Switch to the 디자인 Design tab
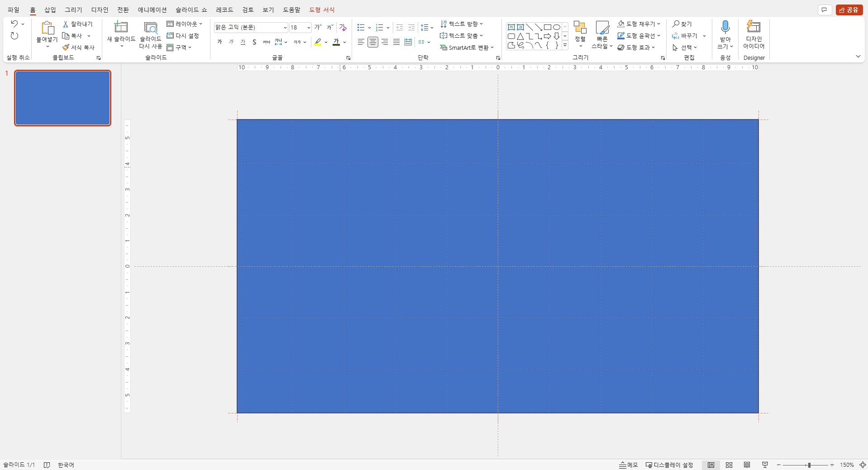The height and width of the screenshot is (470, 868). [x=100, y=10]
